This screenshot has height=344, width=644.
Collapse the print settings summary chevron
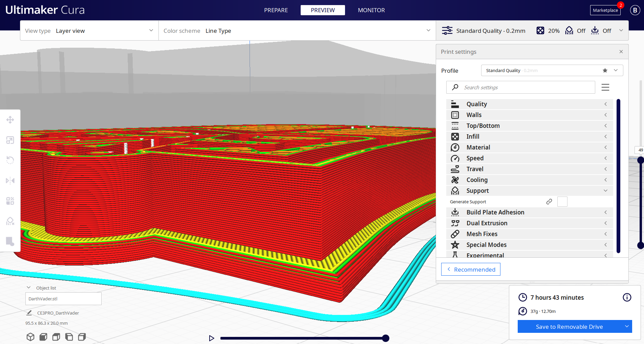click(621, 30)
